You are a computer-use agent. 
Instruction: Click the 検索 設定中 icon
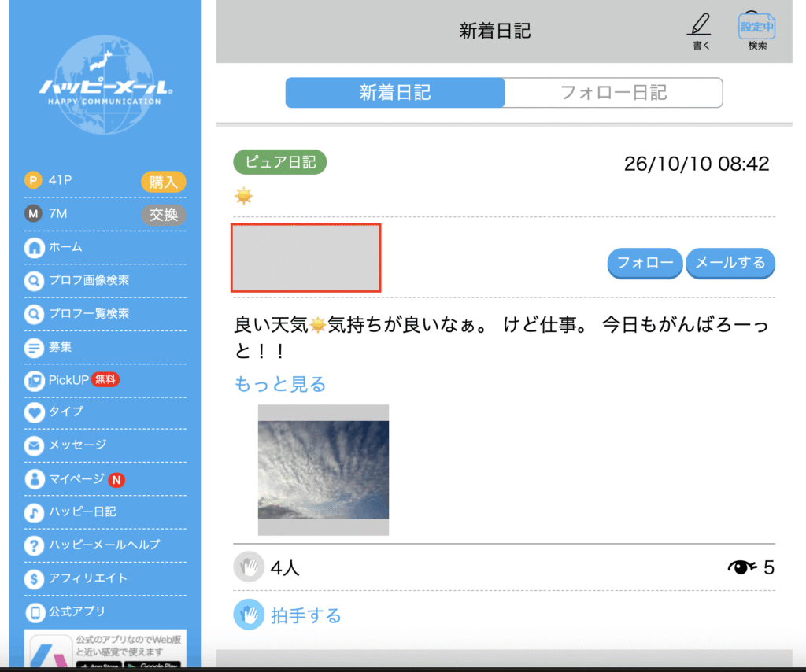756,26
